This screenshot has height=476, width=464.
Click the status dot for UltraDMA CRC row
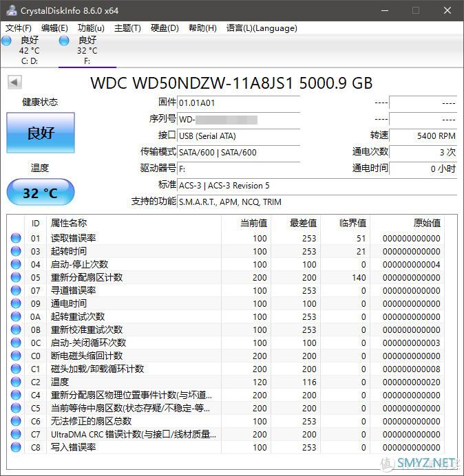16,434
